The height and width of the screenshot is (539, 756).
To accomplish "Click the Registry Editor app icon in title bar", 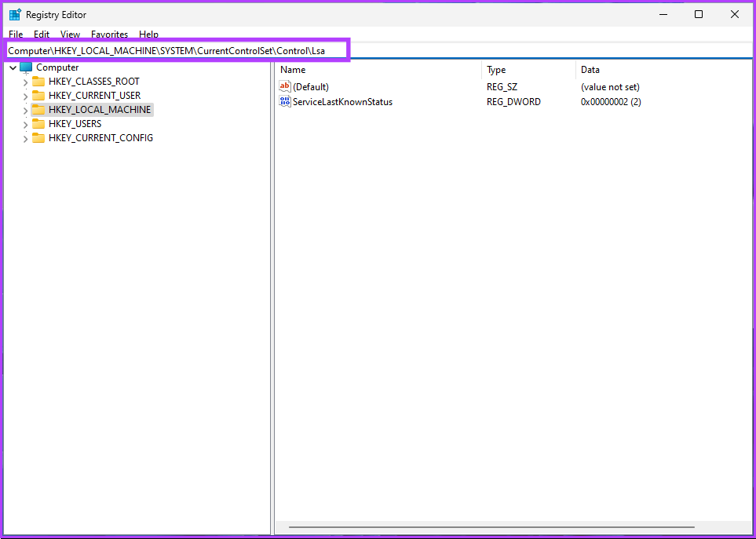I will click(x=15, y=14).
